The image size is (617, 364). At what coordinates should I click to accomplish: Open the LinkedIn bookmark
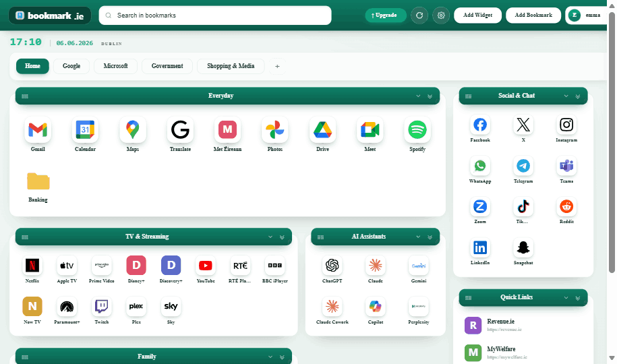(479, 247)
